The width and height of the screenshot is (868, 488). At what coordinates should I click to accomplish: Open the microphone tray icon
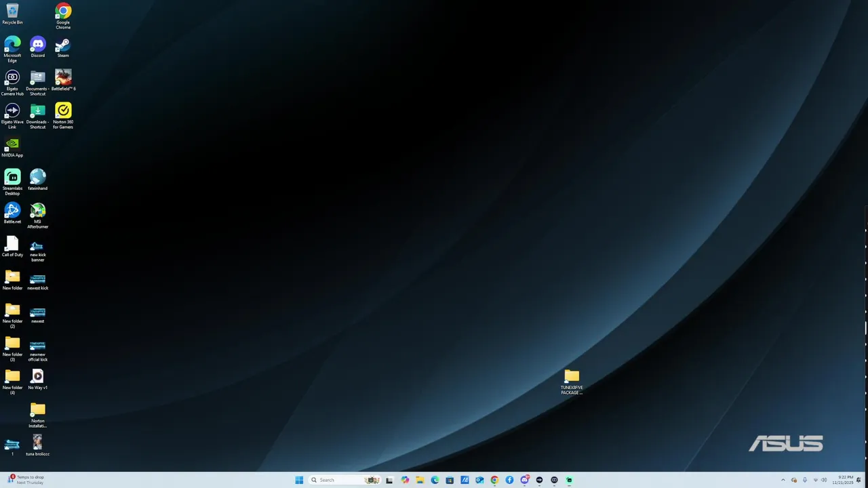click(805, 480)
